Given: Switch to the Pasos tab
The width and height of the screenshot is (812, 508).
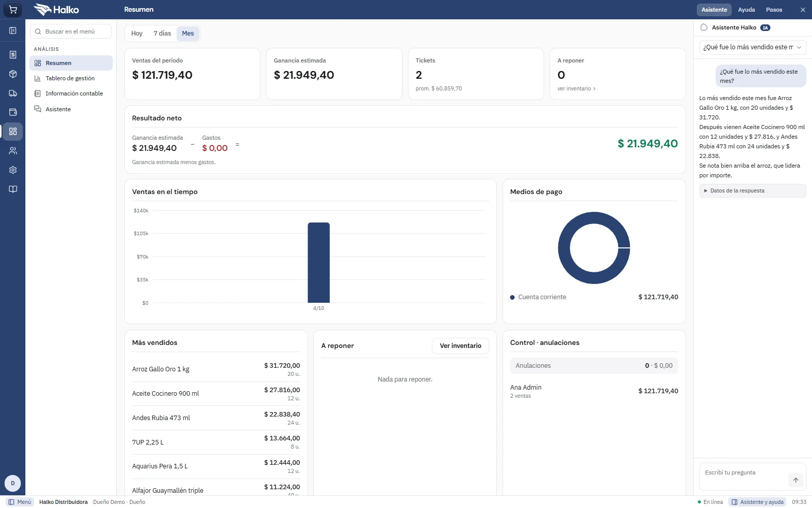Looking at the screenshot, I should point(774,10).
